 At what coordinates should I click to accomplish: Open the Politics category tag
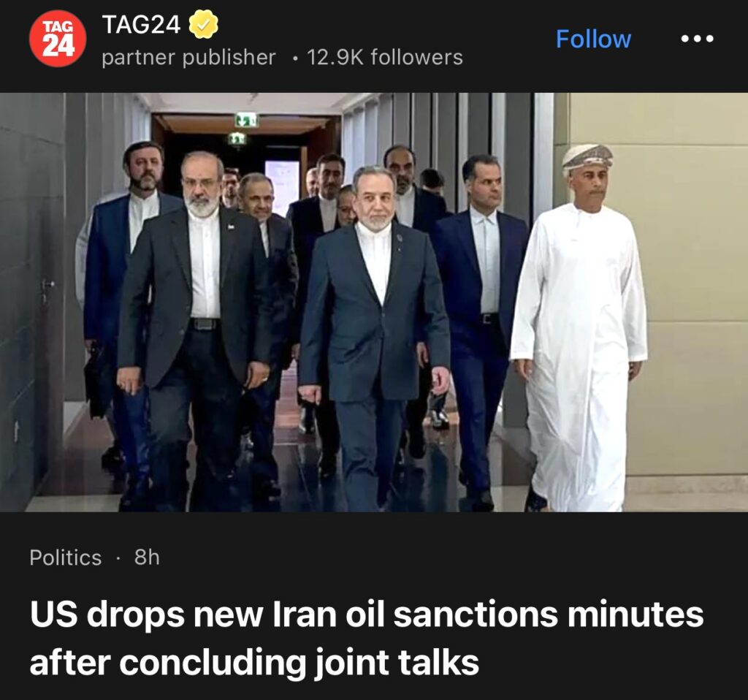pyautogui.click(x=65, y=558)
